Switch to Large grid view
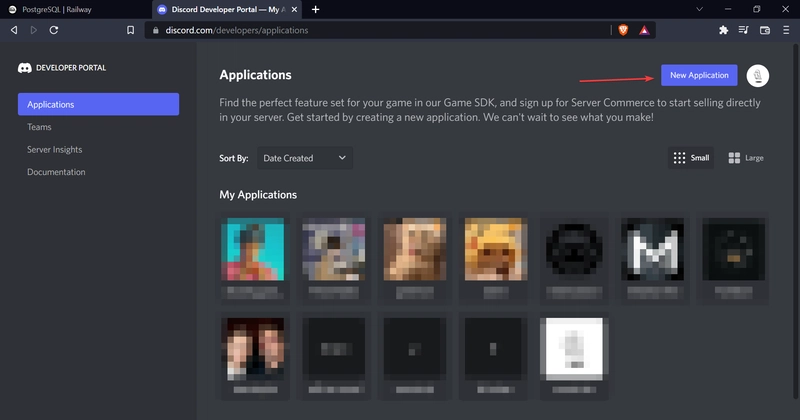800x420 pixels. [x=746, y=158]
